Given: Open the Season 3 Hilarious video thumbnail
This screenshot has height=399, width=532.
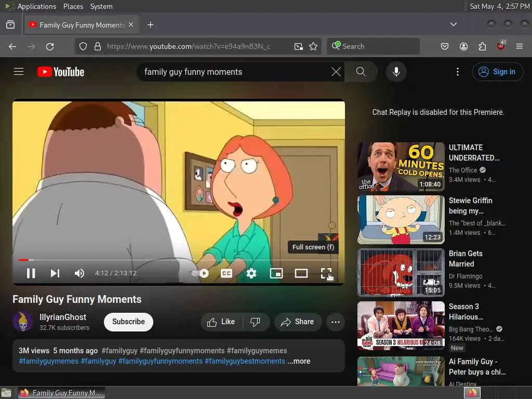Looking at the screenshot, I should click(x=401, y=325).
